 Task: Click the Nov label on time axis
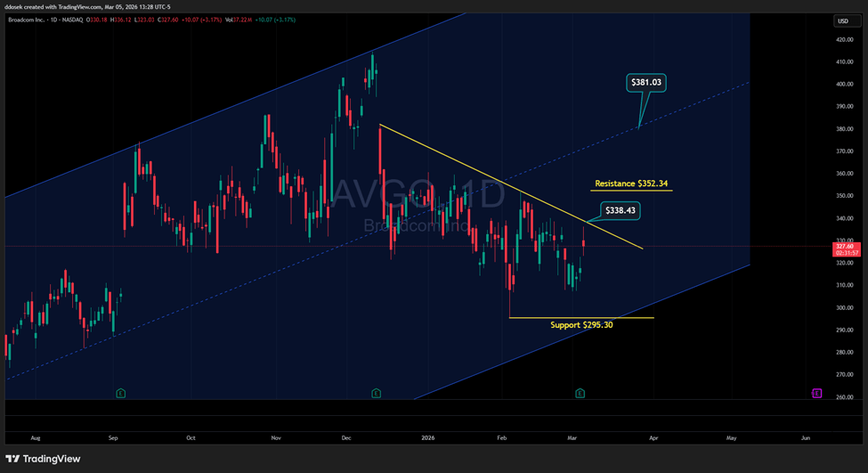coord(276,437)
